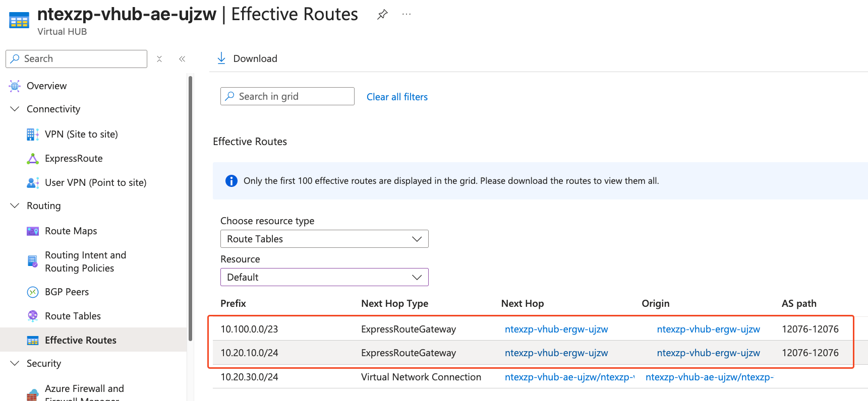
Task: Click the ExpressRoute triangle icon
Action: pyautogui.click(x=33, y=159)
